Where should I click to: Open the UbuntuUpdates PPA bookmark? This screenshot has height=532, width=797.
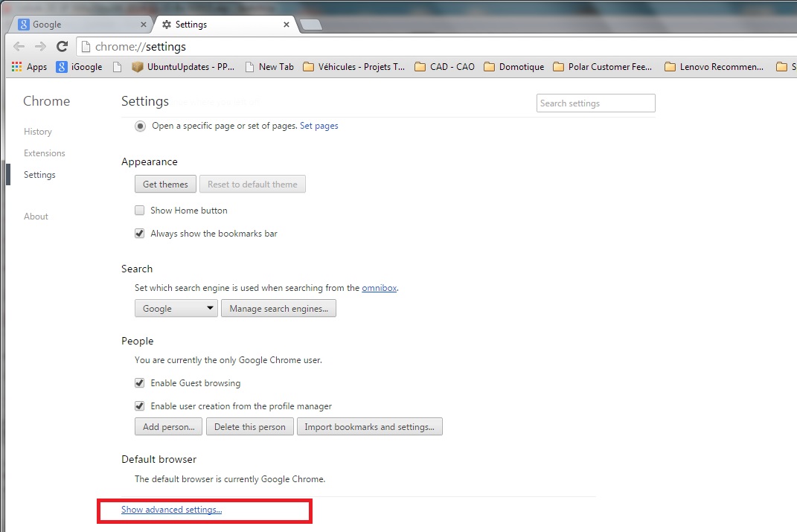[182, 67]
